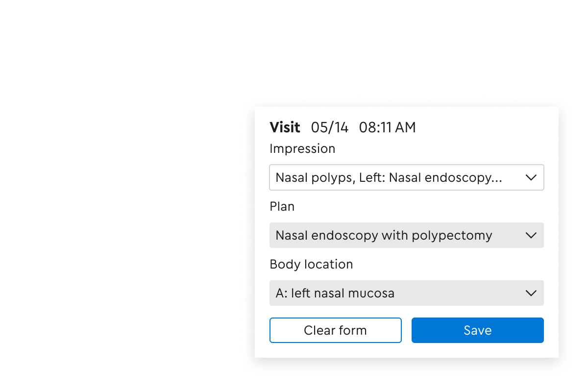Choose the 'Nasal endoscopy with polypectomy' field
Screen dimensions: 588x392
[x=384, y=235]
